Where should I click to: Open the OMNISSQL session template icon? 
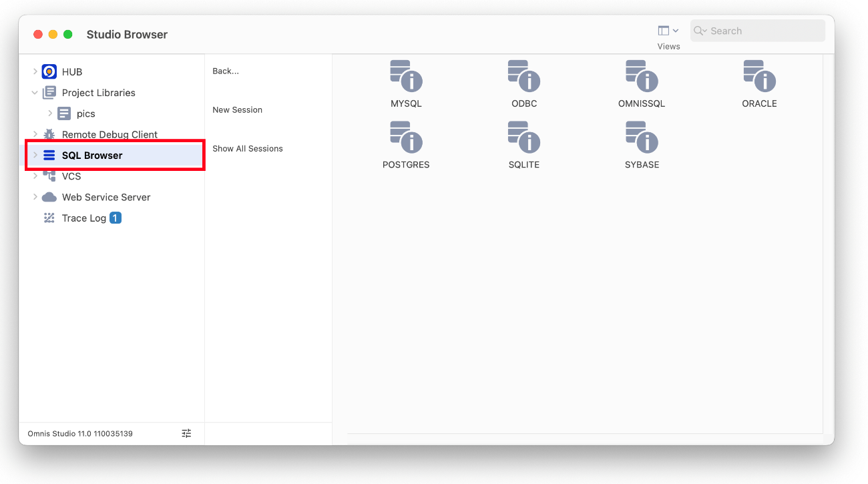click(x=642, y=75)
